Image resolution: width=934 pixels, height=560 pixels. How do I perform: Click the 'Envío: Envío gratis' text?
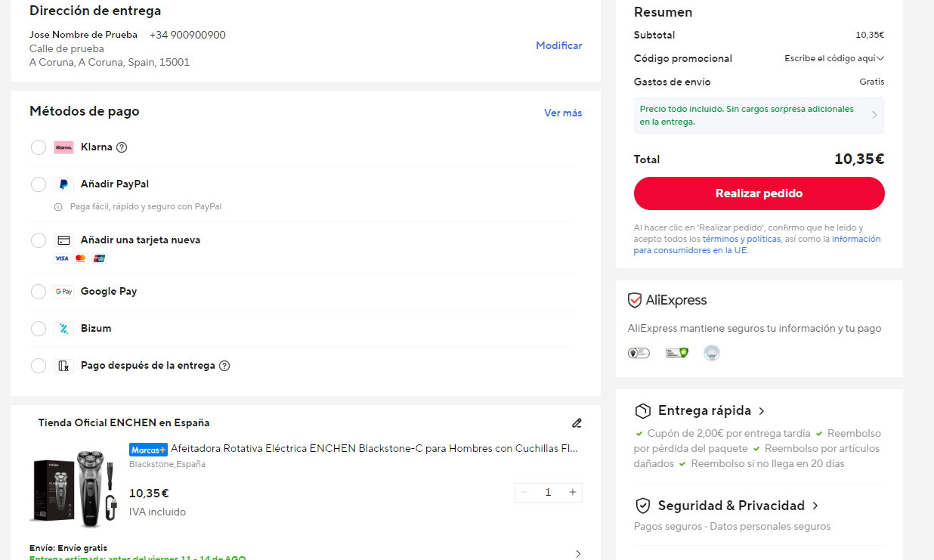68,548
